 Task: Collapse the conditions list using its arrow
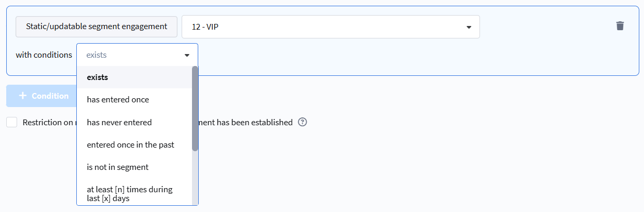click(x=187, y=55)
